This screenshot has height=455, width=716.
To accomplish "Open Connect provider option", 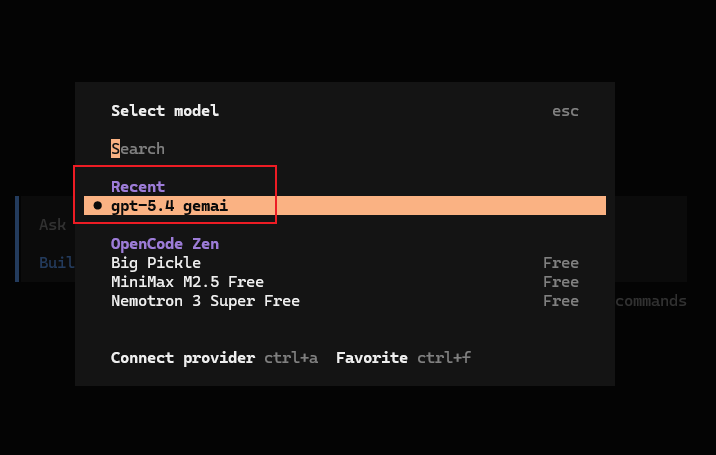I will point(183,358).
